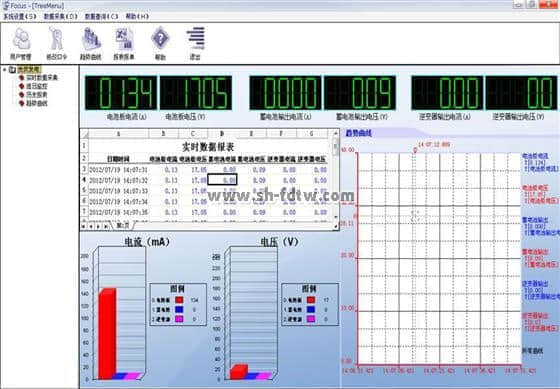Click the 帮助 question mark help icon
The width and height of the screenshot is (560, 389).
160,43
